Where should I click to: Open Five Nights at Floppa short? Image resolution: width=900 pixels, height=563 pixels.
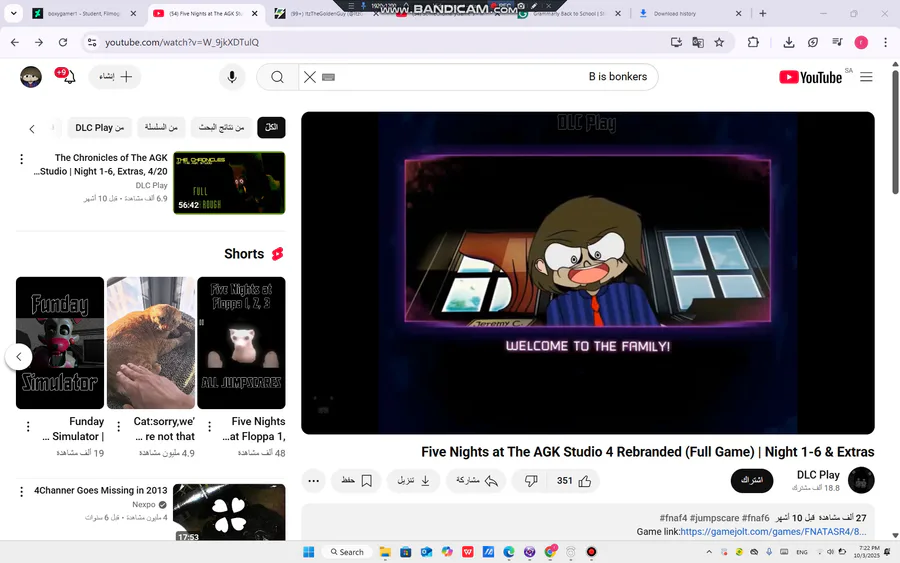point(241,343)
